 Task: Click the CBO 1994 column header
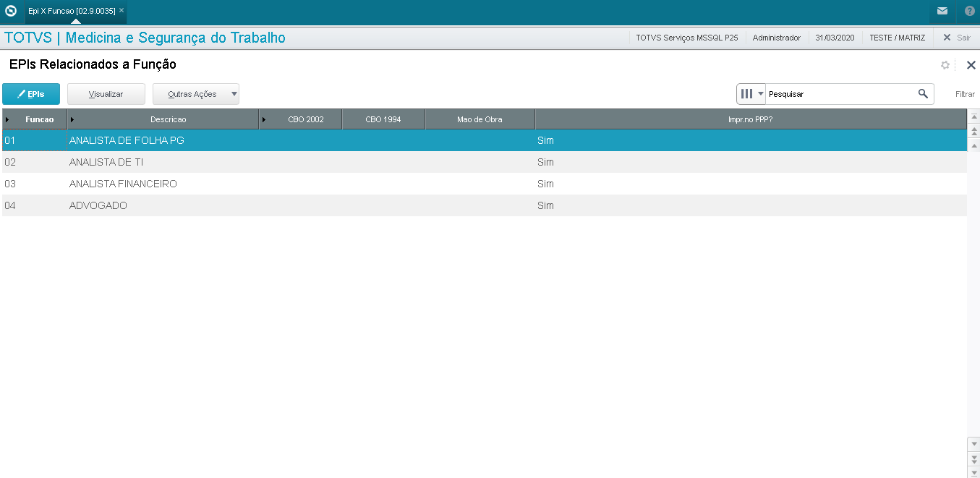[x=383, y=119]
